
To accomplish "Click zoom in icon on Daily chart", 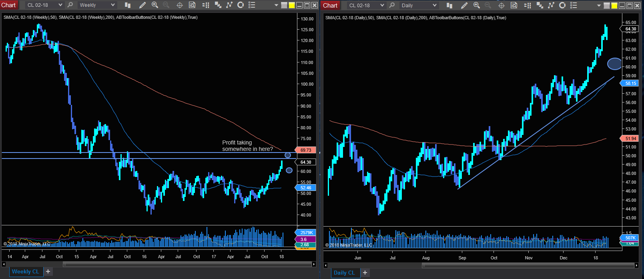I will point(477,5).
